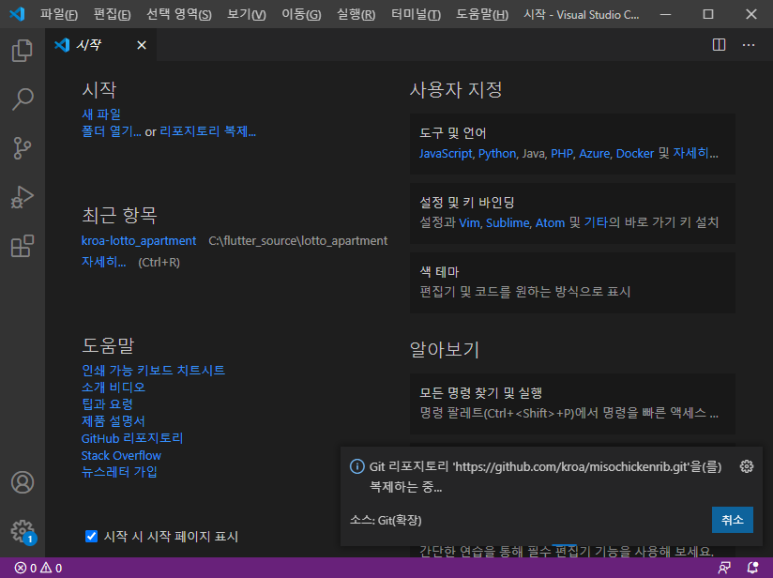The width and height of the screenshot is (773, 578).
Task: Open the 선택 영역(S) menu
Action: click(178, 14)
